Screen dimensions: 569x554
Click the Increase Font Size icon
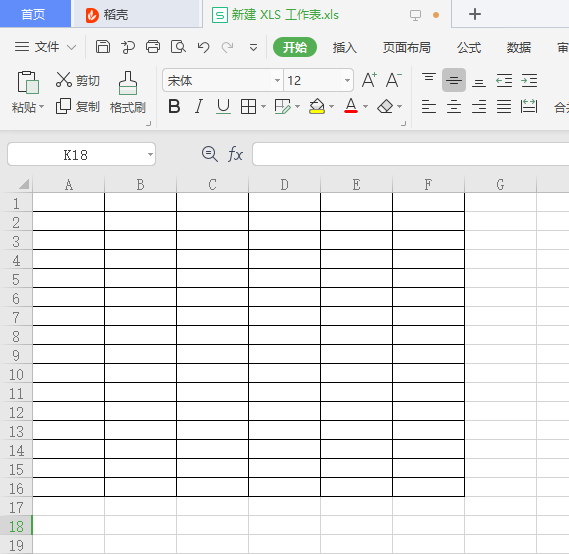click(x=369, y=80)
